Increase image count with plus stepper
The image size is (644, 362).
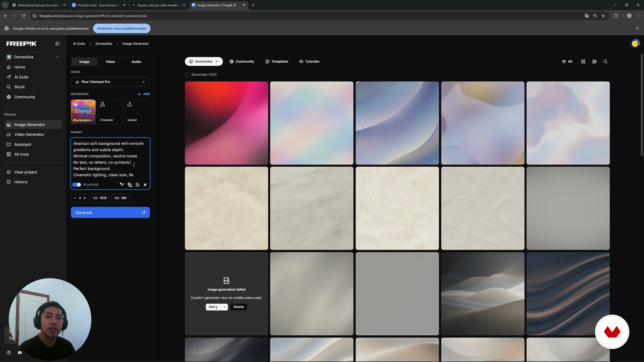click(x=85, y=198)
